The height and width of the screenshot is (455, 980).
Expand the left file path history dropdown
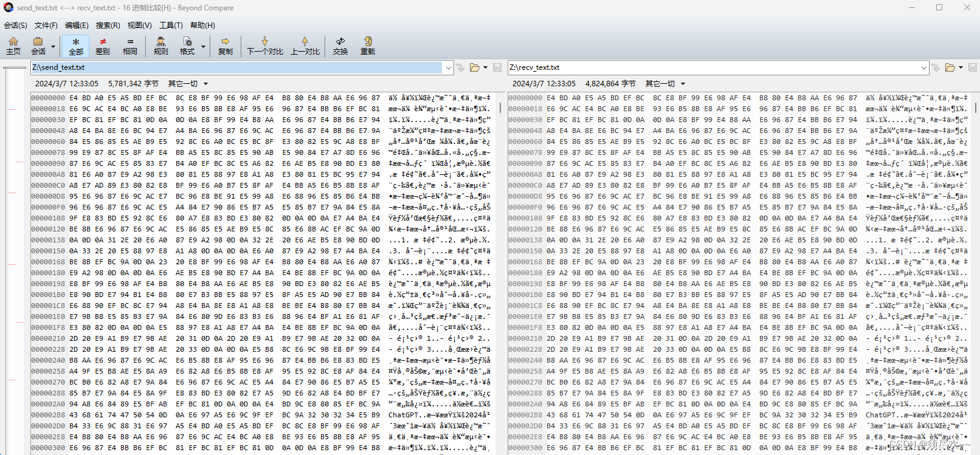(x=448, y=67)
